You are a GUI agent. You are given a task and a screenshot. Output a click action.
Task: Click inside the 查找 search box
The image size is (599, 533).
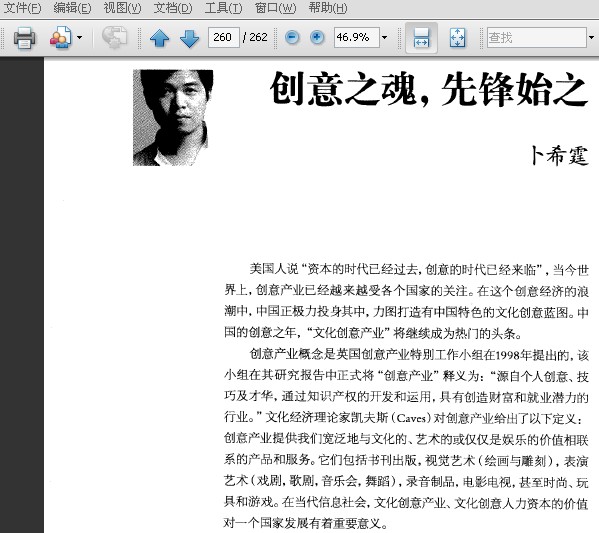tap(537, 37)
